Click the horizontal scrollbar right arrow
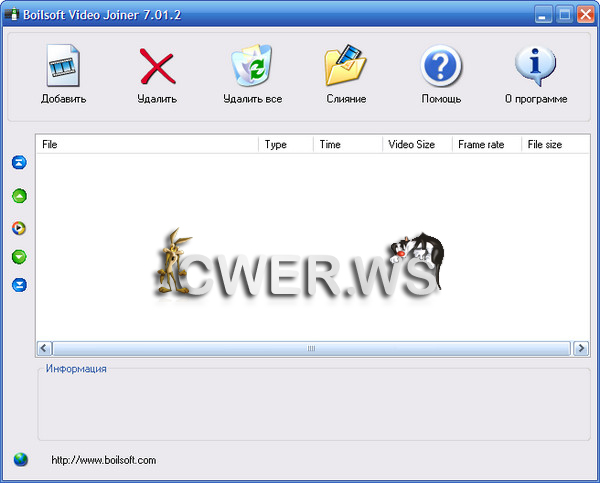 point(581,348)
